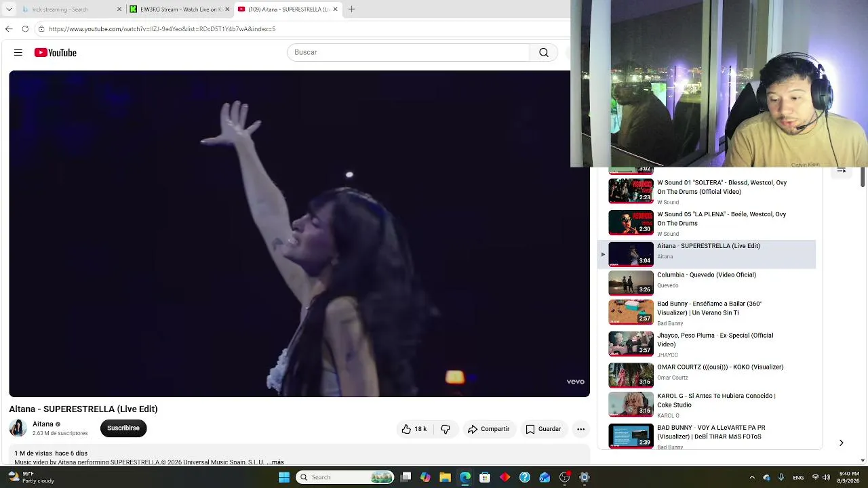Open the YouTube hamburger guide menu

click(18, 52)
